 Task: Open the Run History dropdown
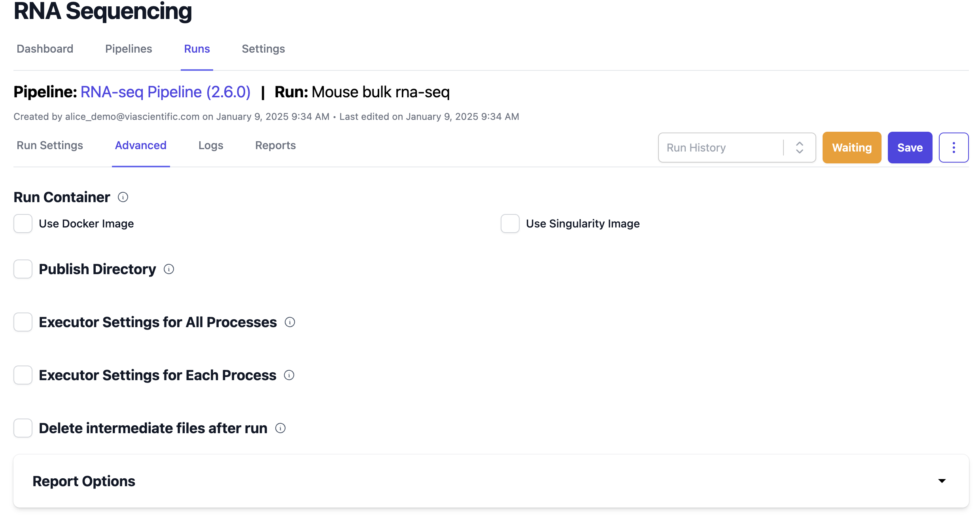click(737, 148)
